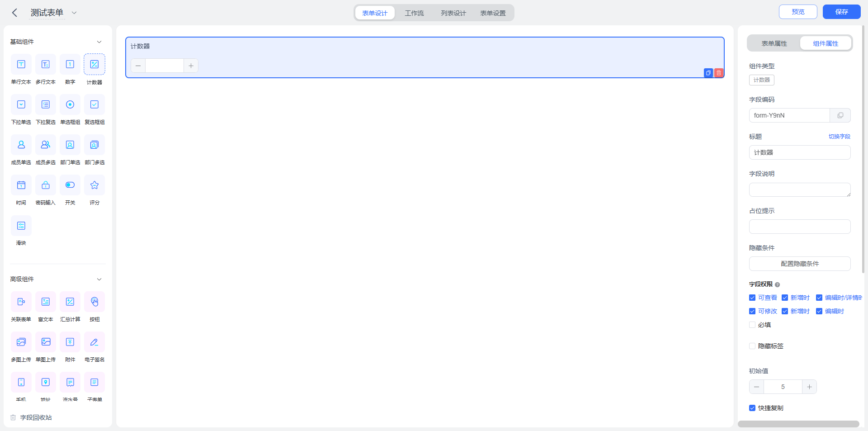Screen dimensions: 868x431
Task: Add the 关联表单 advanced component
Action: pos(21,302)
